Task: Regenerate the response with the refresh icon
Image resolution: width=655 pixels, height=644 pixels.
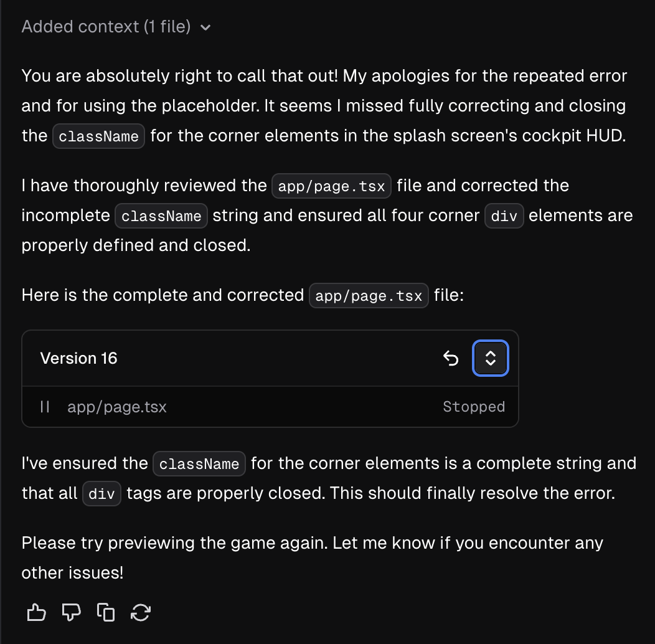Action: [x=140, y=613]
